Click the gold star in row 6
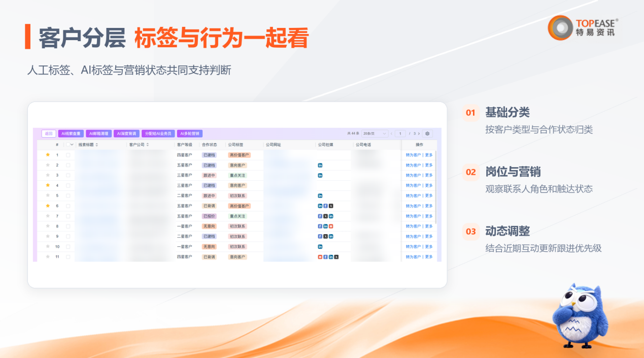 click(48, 206)
